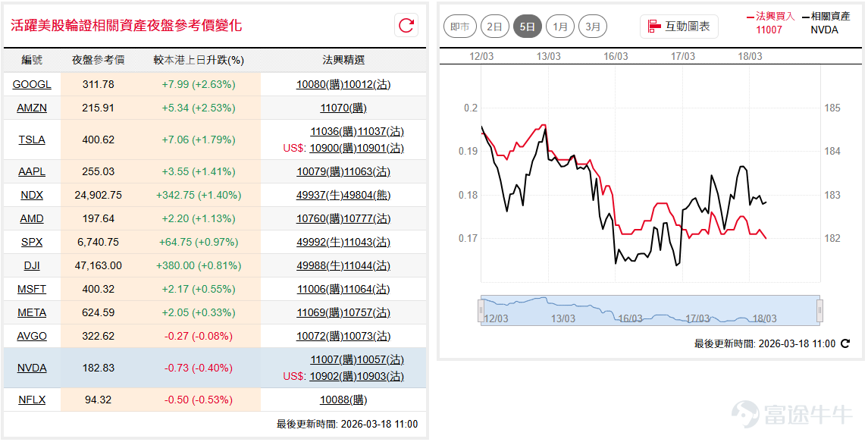Open GOOGL call warrant 10080
This screenshot has width=868, height=442.
319,84
